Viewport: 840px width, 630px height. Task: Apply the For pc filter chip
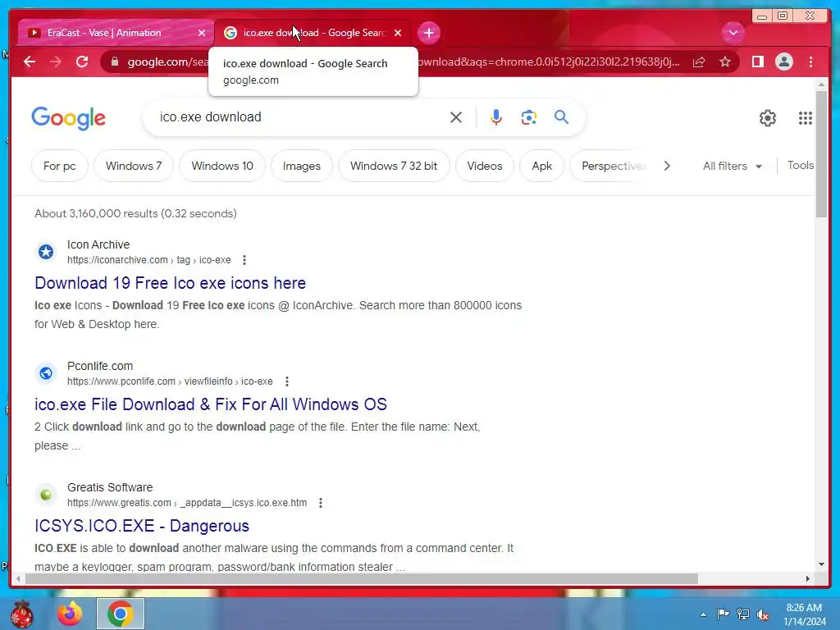point(59,166)
